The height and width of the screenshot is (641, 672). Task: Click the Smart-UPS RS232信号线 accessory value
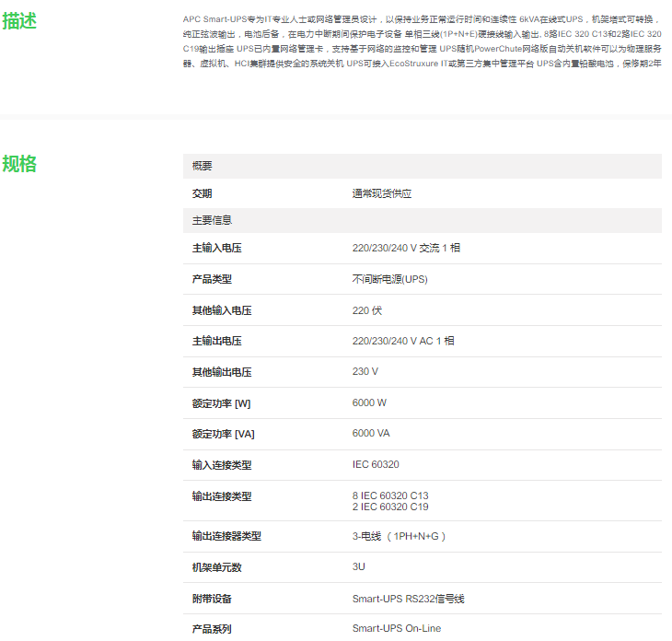pos(408,599)
